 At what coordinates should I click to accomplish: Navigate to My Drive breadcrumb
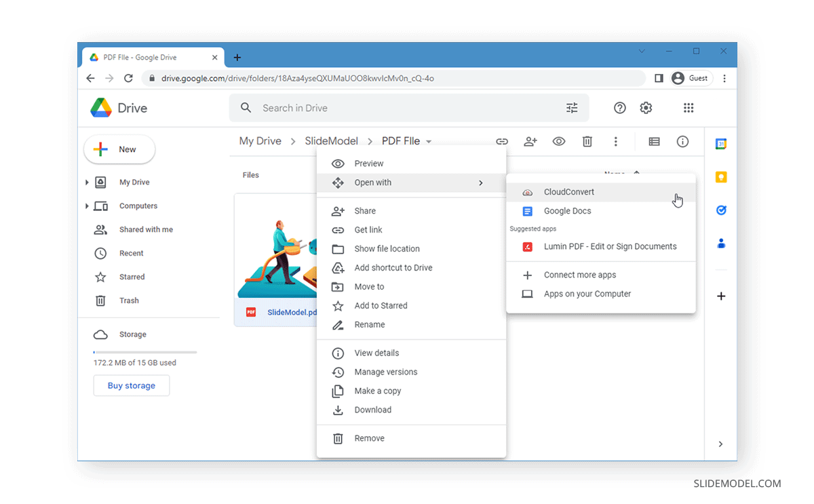[x=260, y=141]
